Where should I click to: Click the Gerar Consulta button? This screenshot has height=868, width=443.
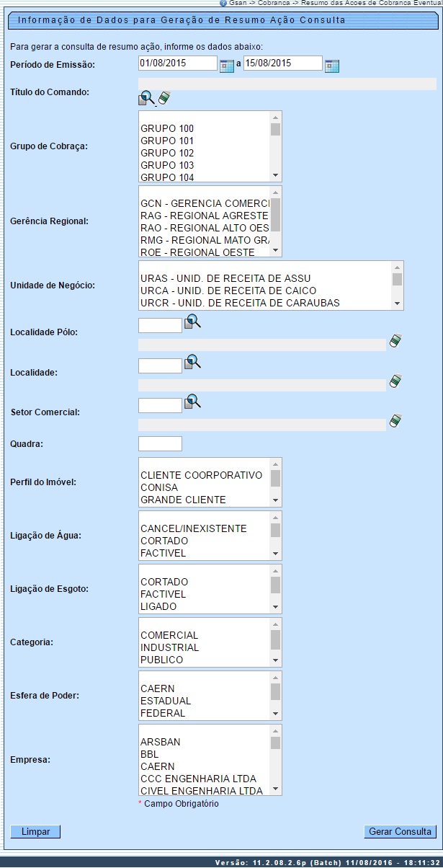(400, 831)
